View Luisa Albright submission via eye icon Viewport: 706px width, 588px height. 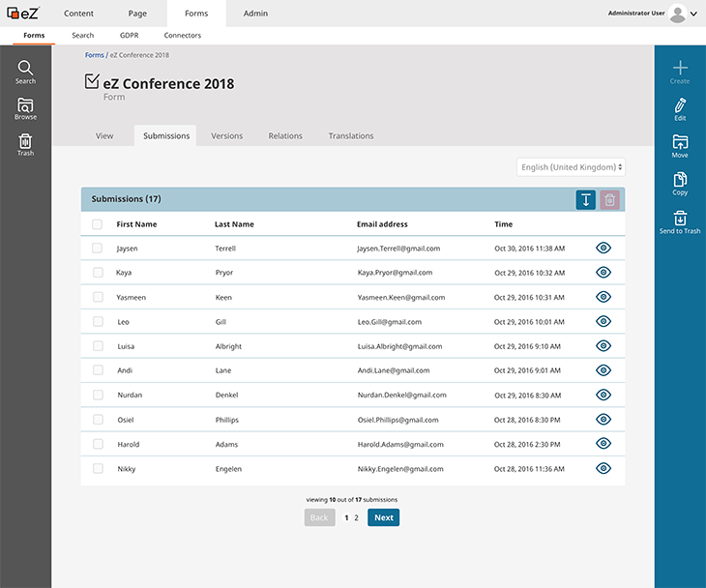tap(603, 345)
